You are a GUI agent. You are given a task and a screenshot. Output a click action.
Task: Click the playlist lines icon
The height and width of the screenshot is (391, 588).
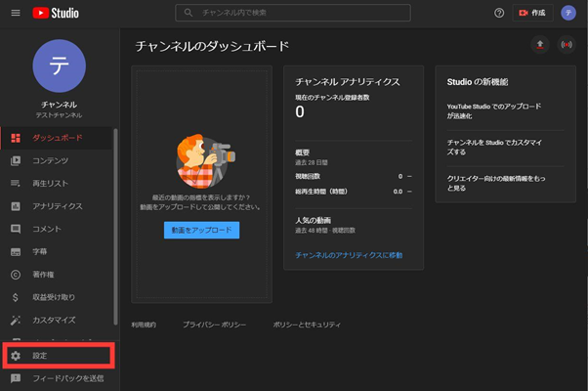click(16, 184)
